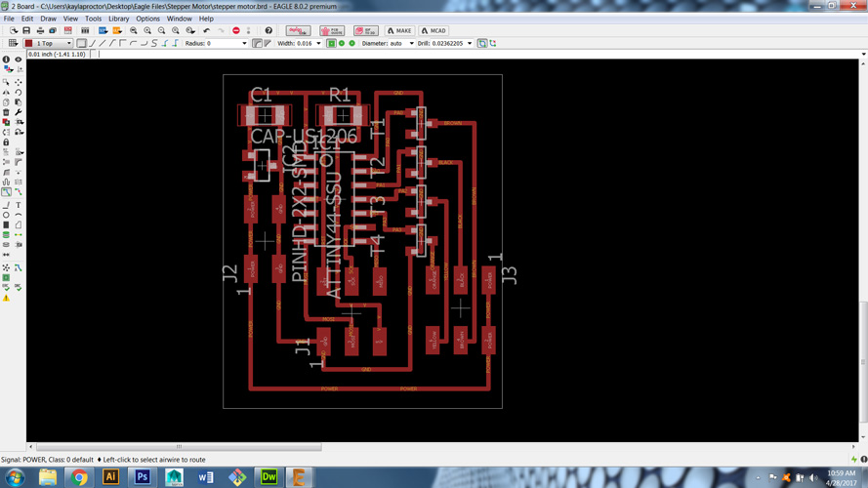Click the red layer color swatch
868x488 pixels.
28,43
